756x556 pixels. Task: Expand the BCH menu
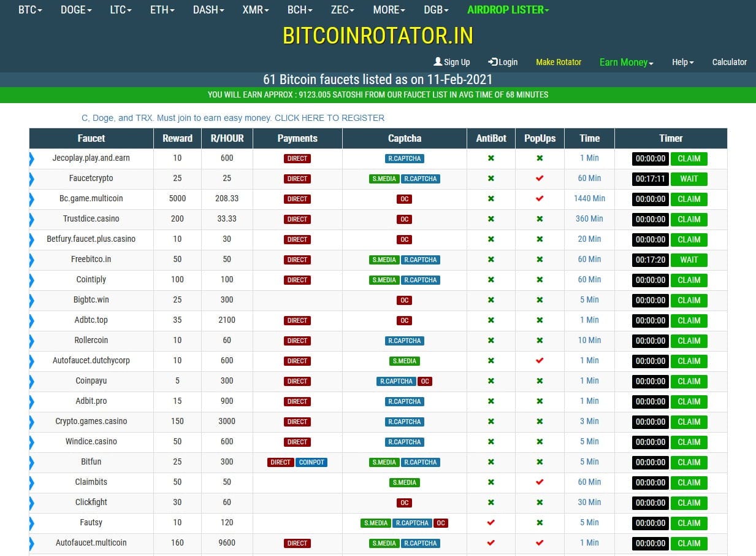tap(300, 10)
